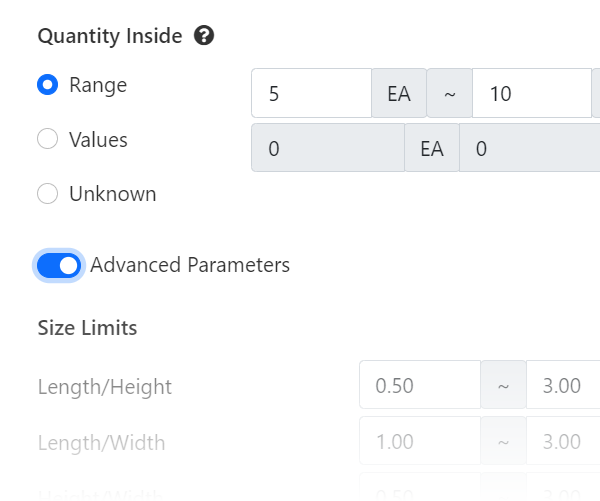Click the tilde separator in Length/Height row
Viewport: 600px width, 501px height.
pyautogui.click(x=504, y=386)
